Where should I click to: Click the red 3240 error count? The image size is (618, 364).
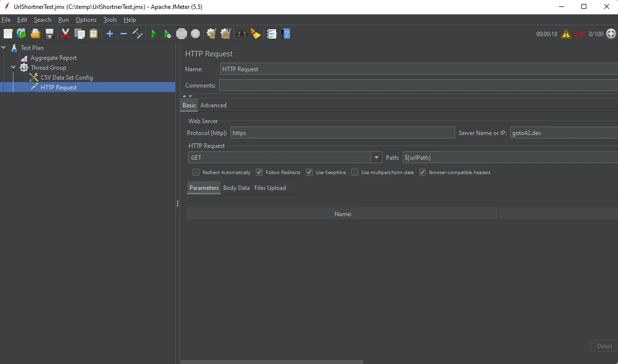pos(579,34)
